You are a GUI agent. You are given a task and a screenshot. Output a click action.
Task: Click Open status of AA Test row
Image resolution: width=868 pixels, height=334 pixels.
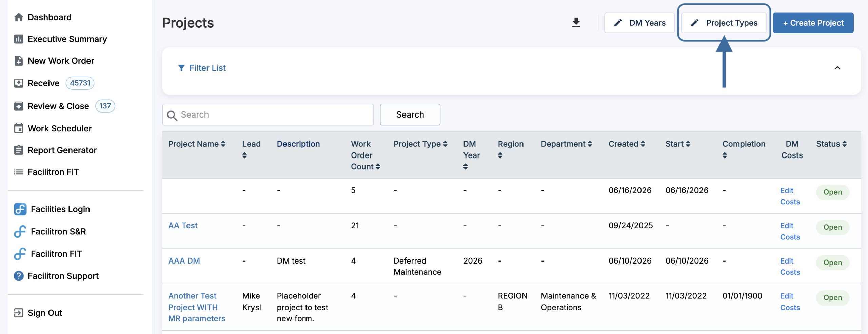832,227
